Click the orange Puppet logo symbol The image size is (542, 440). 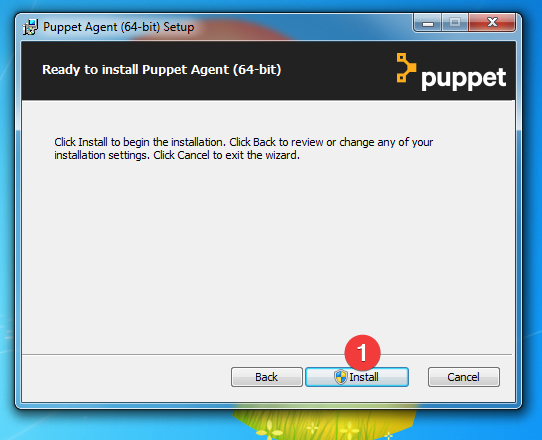click(406, 67)
